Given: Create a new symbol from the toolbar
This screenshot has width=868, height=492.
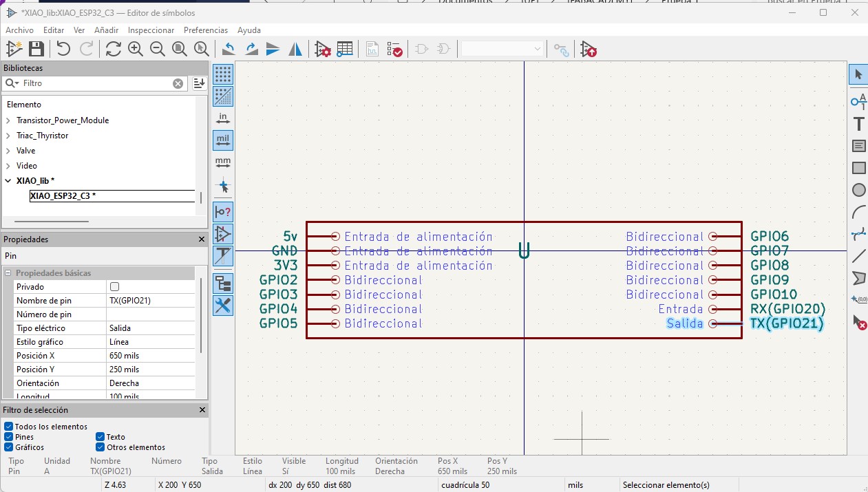Looking at the screenshot, I should click(14, 49).
